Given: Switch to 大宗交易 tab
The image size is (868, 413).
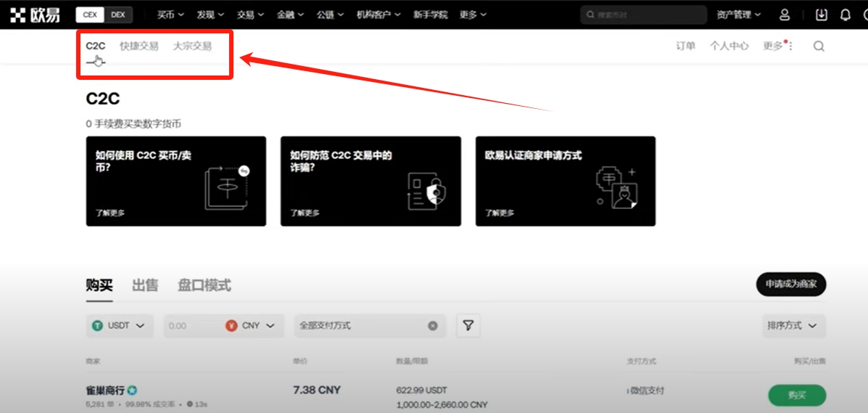Looking at the screenshot, I should [x=192, y=46].
